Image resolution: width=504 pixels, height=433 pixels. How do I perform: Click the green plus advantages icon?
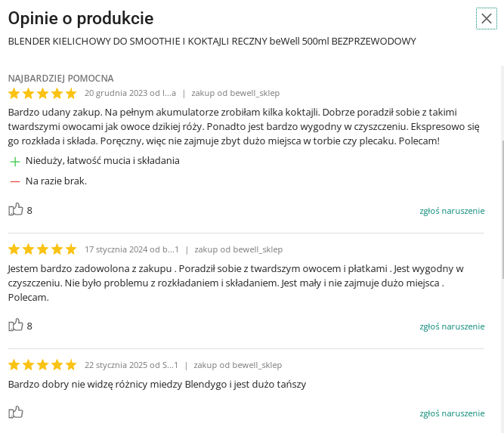15,162
